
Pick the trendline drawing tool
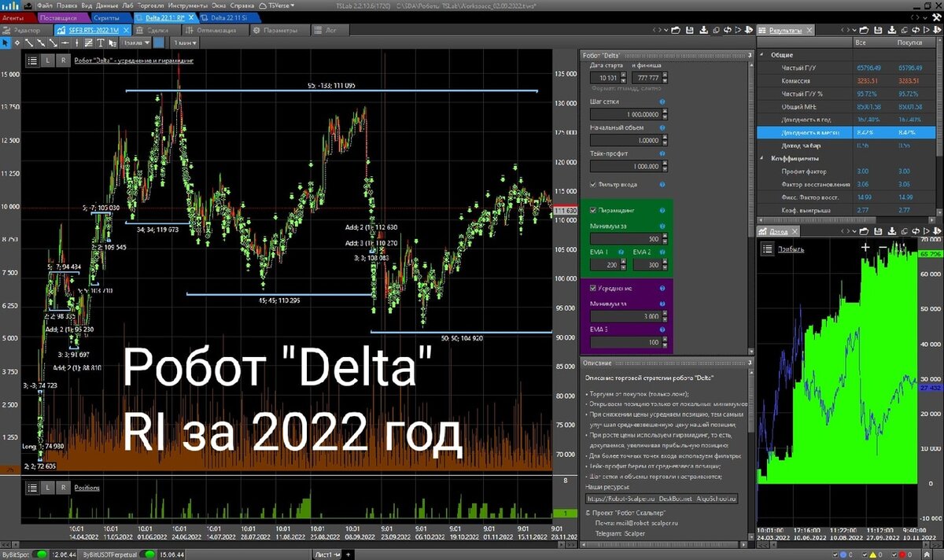(28, 42)
